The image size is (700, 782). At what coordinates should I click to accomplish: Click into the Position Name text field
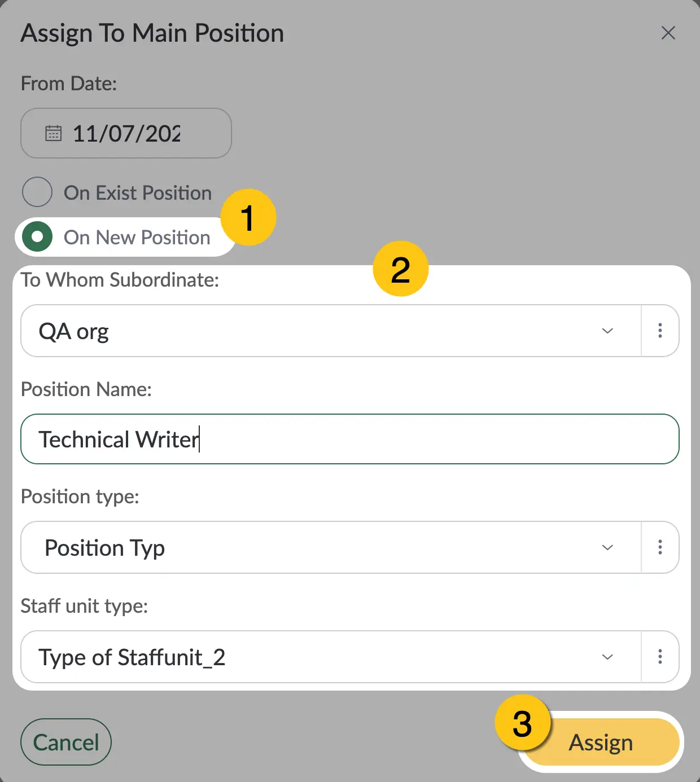tap(350, 439)
